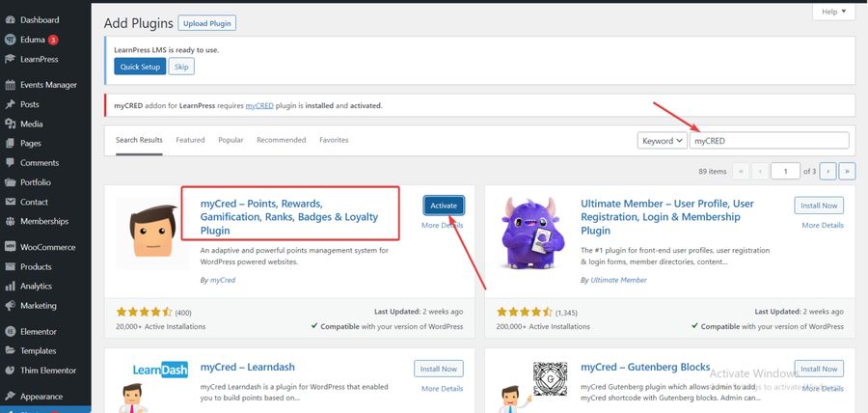Expand the Help panel at top right

[833, 11]
